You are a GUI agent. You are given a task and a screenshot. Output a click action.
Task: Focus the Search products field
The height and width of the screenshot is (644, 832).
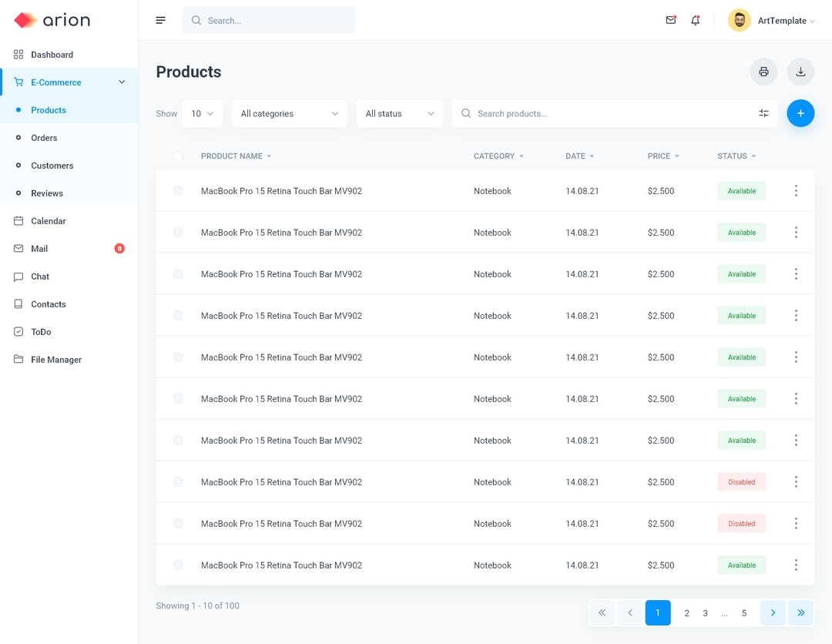pos(615,113)
